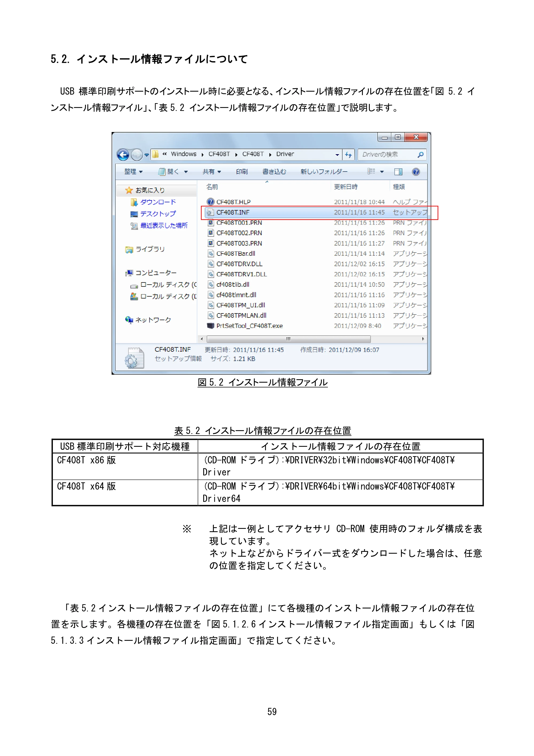Select the first CF408T breadcrumb segment

(x=219, y=154)
